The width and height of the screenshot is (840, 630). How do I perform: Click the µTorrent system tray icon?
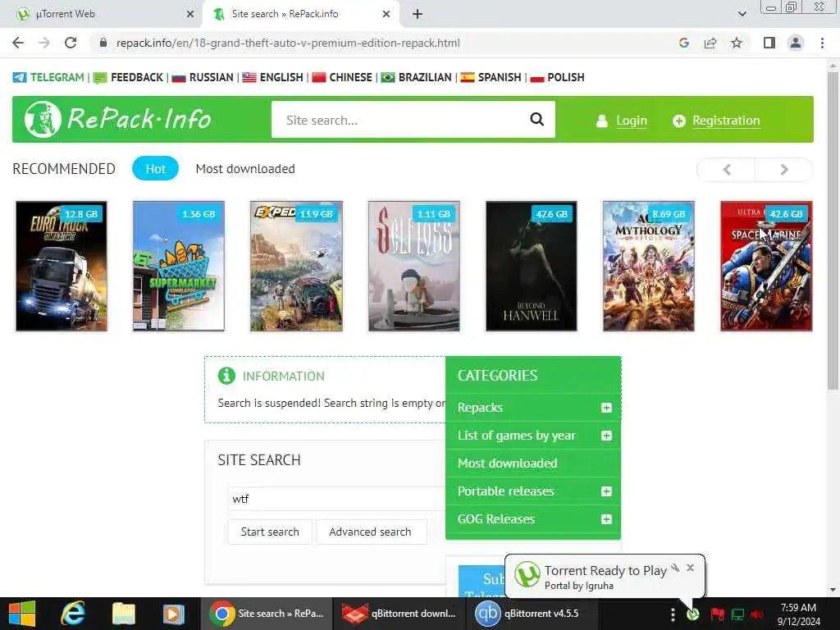(x=692, y=614)
